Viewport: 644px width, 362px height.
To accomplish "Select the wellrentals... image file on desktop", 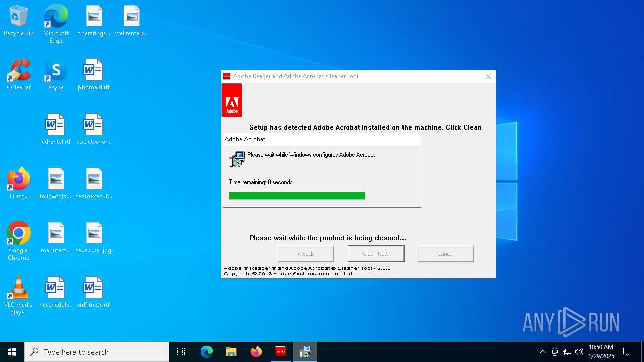I will tap(131, 21).
